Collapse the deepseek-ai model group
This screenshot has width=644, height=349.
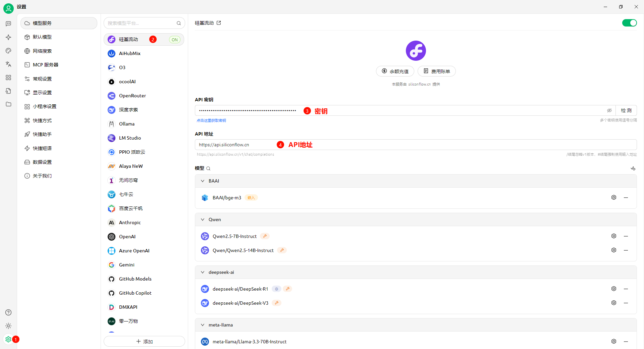[203, 272]
